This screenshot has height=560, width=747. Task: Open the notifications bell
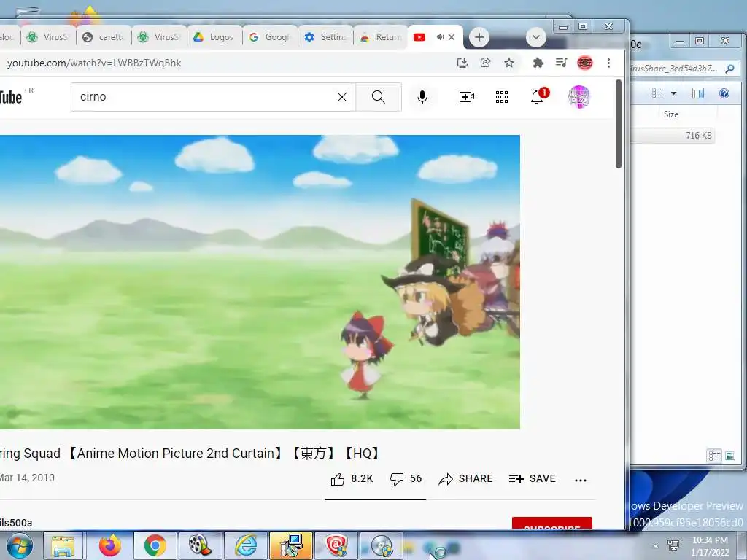pyautogui.click(x=538, y=96)
